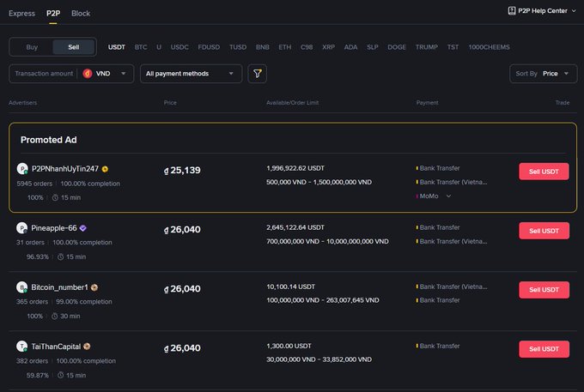584x392 pixels.
Task: Select SLP coin tab
Action: (373, 47)
